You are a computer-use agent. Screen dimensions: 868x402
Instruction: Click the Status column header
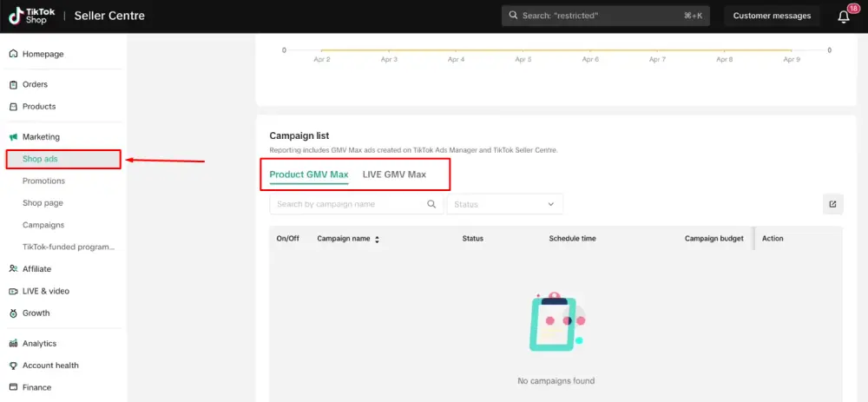[473, 238]
